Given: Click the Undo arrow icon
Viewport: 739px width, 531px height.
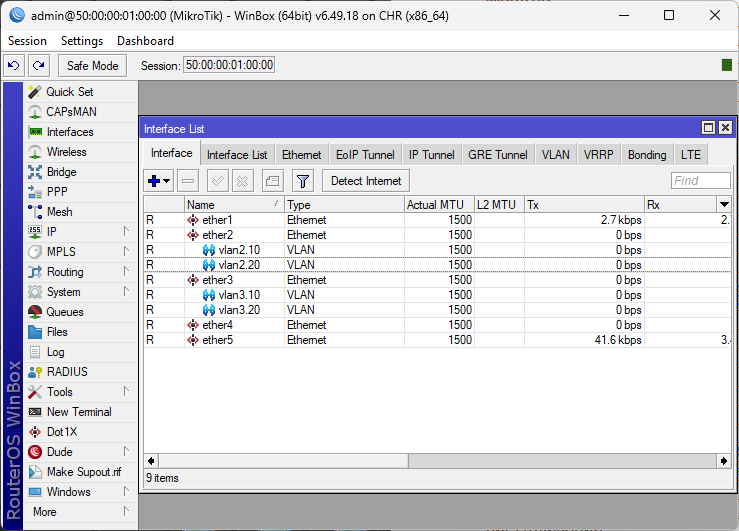Looking at the screenshot, I should (14, 66).
